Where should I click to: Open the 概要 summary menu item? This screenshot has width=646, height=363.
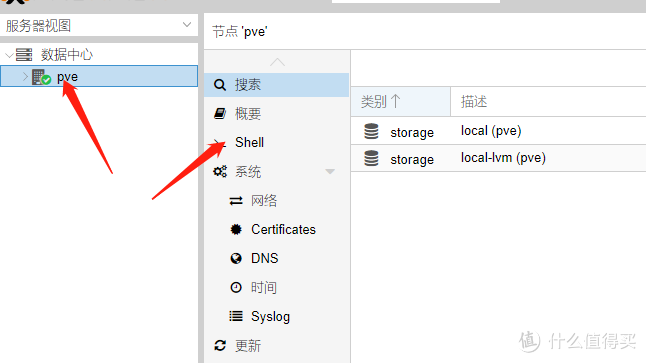[276, 114]
